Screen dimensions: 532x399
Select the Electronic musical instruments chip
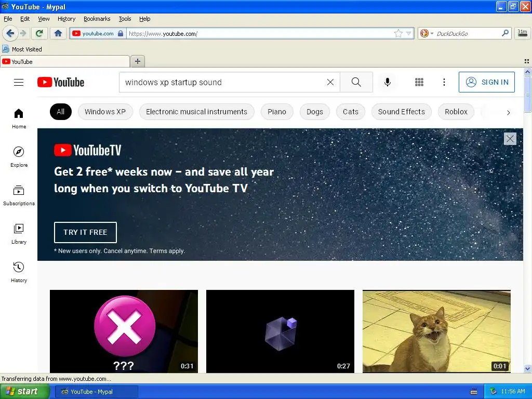tap(196, 112)
